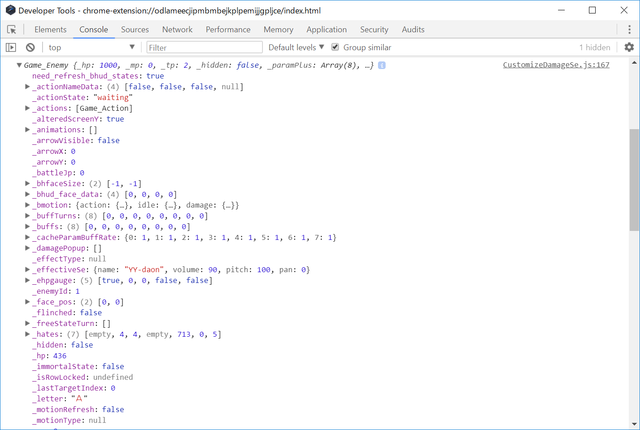Expand the _actionNameData array
This screenshot has height=430, width=640.
coord(27,86)
